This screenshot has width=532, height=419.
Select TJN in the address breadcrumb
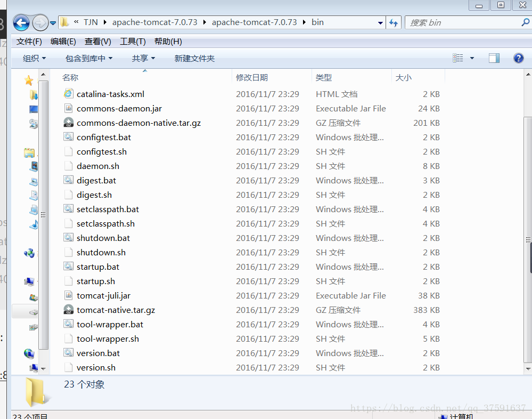[x=91, y=22]
